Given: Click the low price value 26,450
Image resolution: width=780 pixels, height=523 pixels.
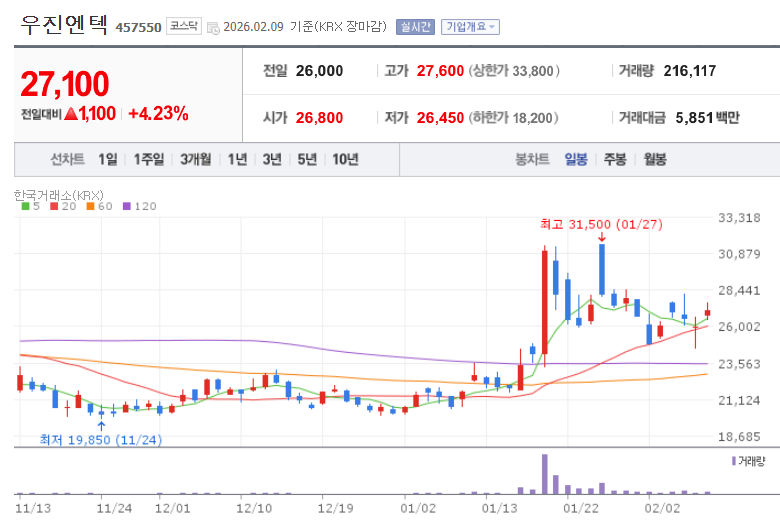Looking at the screenshot, I should [440, 118].
